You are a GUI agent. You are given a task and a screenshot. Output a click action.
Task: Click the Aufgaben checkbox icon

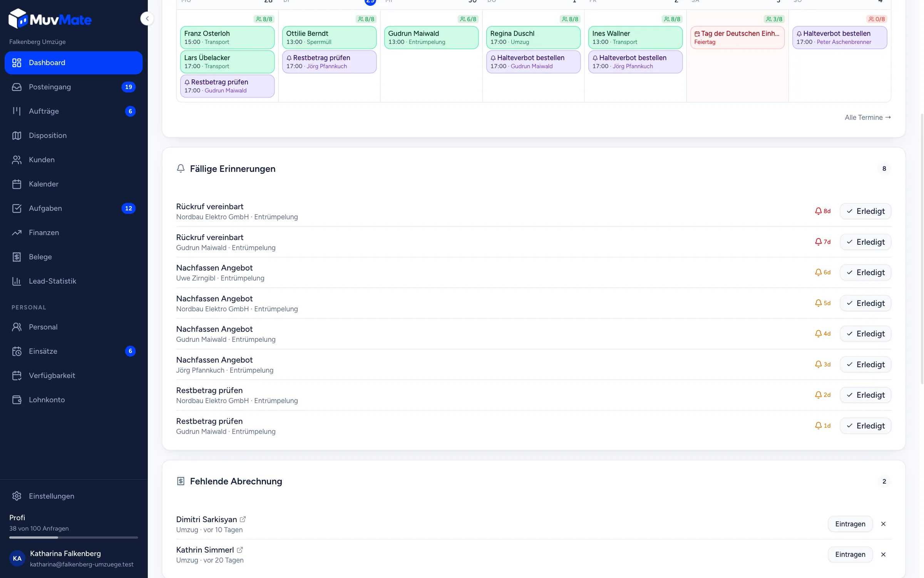(x=17, y=208)
